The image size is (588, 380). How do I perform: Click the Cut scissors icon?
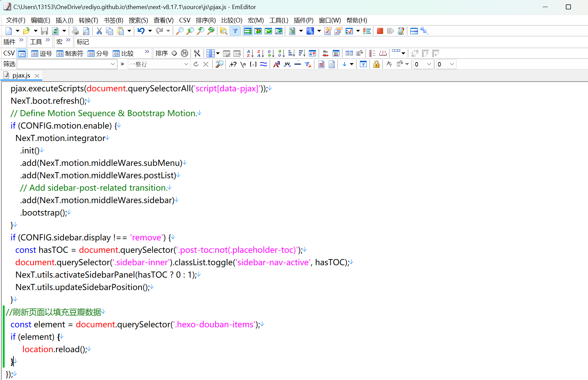[99, 31]
